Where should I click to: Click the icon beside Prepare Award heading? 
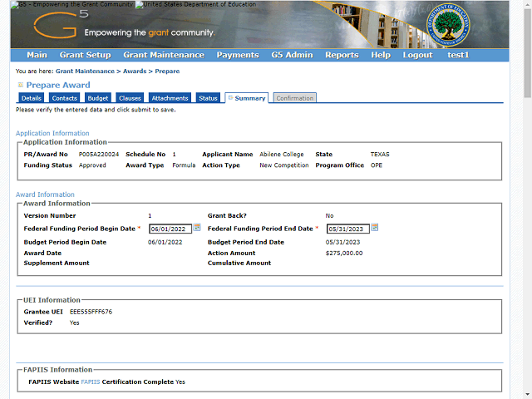tap(20, 85)
